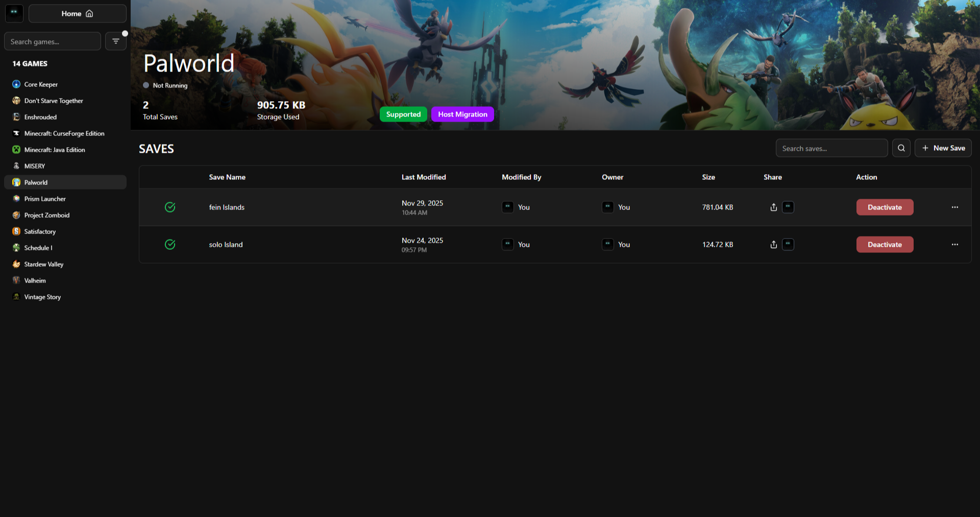Select the fein Islands save name
This screenshot has width=980, height=517.
[x=227, y=207]
